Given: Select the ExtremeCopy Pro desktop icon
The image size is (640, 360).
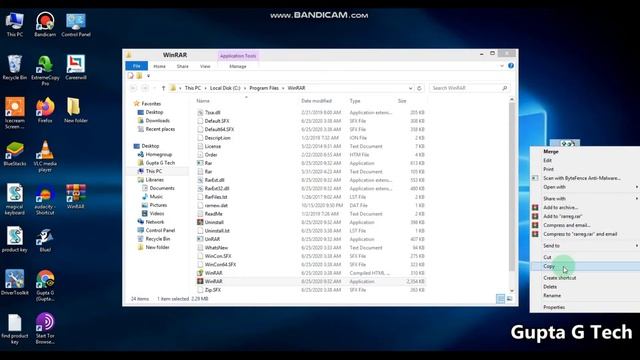Looking at the screenshot, I should [x=45, y=70].
